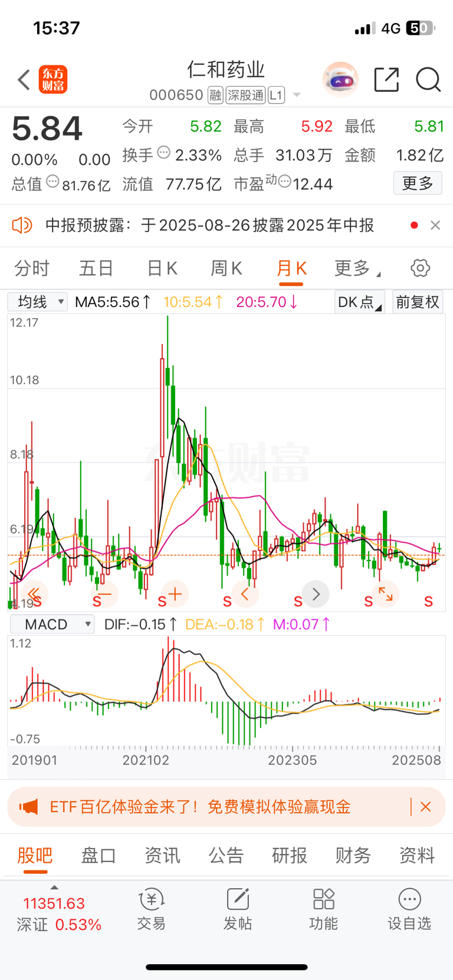The width and height of the screenshot is (453, 980).
Task: Tap the 5.84 current price
Action: [x=47, y=129]
